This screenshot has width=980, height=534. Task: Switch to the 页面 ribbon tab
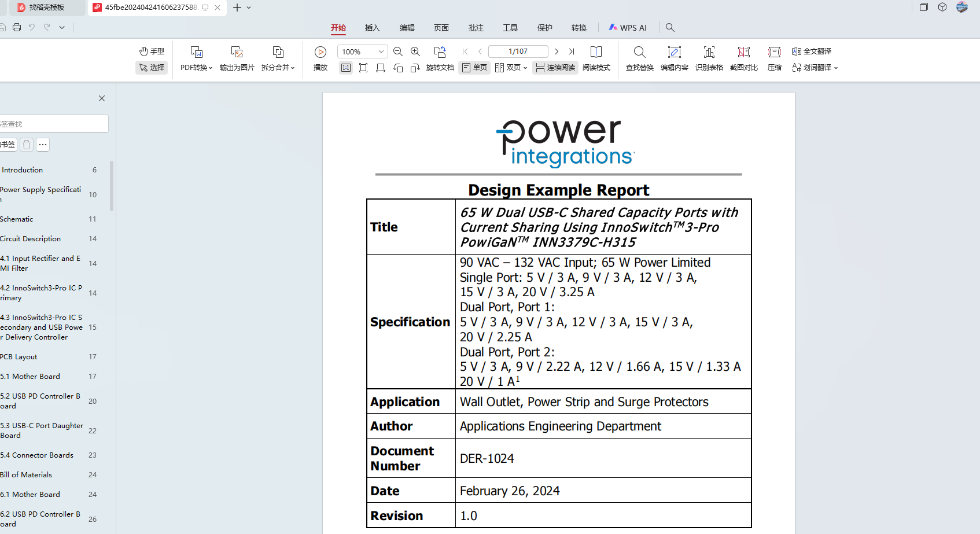point(441,28)
